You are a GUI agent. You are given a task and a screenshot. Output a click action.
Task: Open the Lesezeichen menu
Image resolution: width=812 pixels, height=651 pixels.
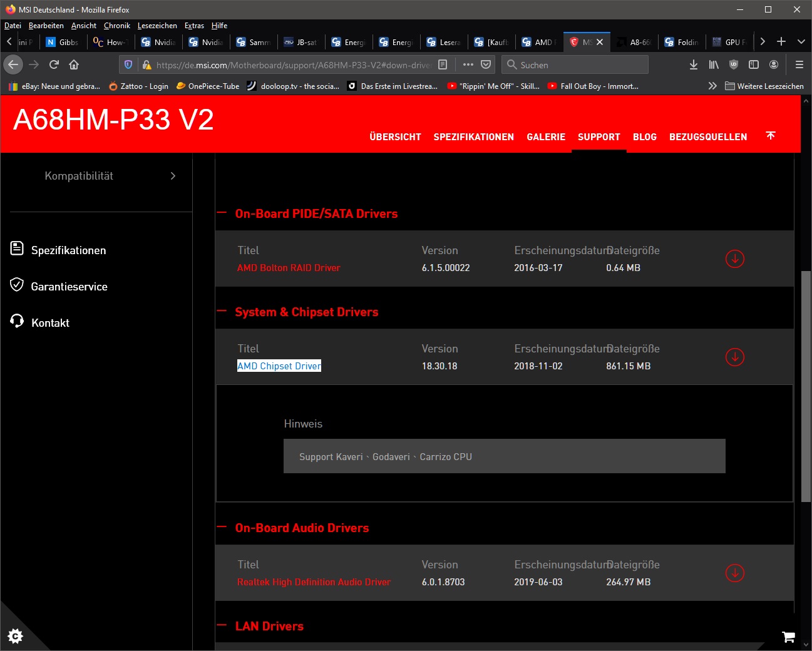point(157,26)
